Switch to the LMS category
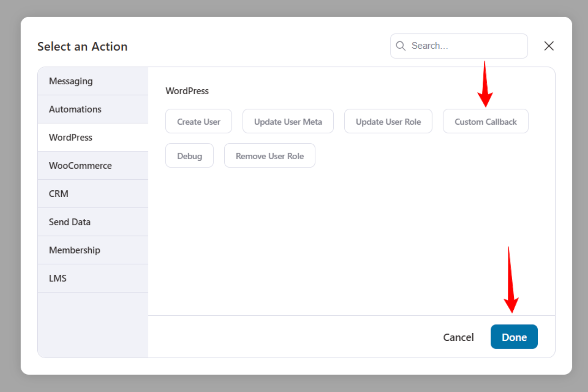This screenshot has height=392, width=588. pos(93,278)
